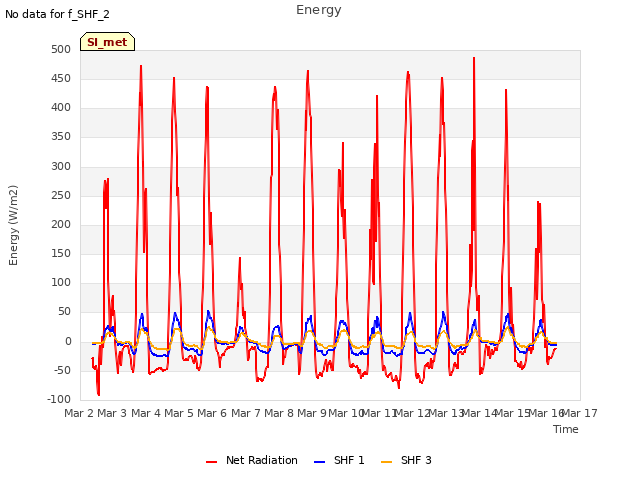Click the 300 y-axis tick label
The image size is (640, 480).
[x=61, y=166]
